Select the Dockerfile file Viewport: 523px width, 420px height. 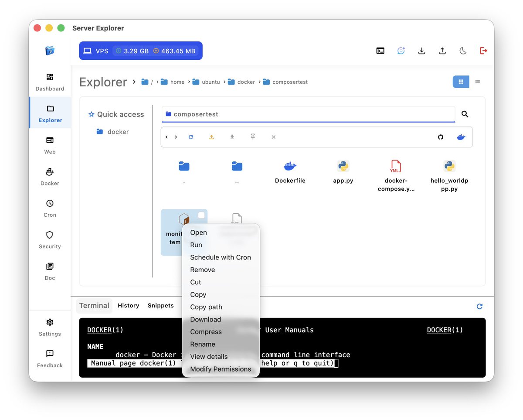point(290,171)
